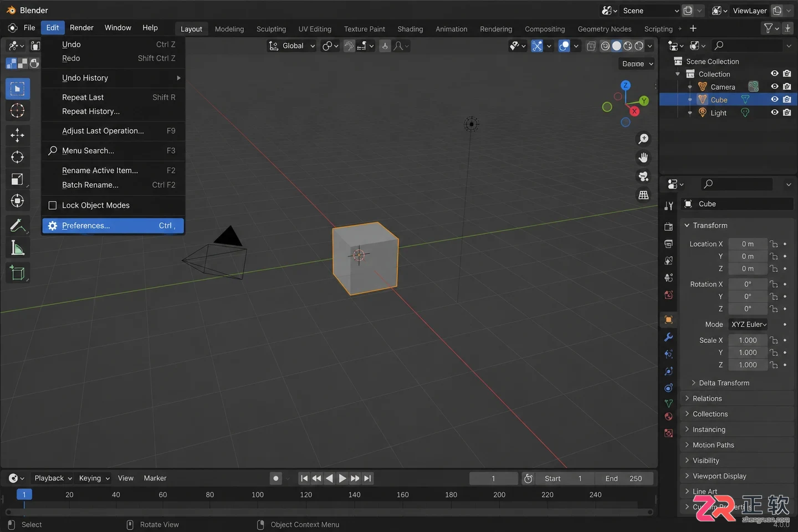Select the Transform tool

17,201
